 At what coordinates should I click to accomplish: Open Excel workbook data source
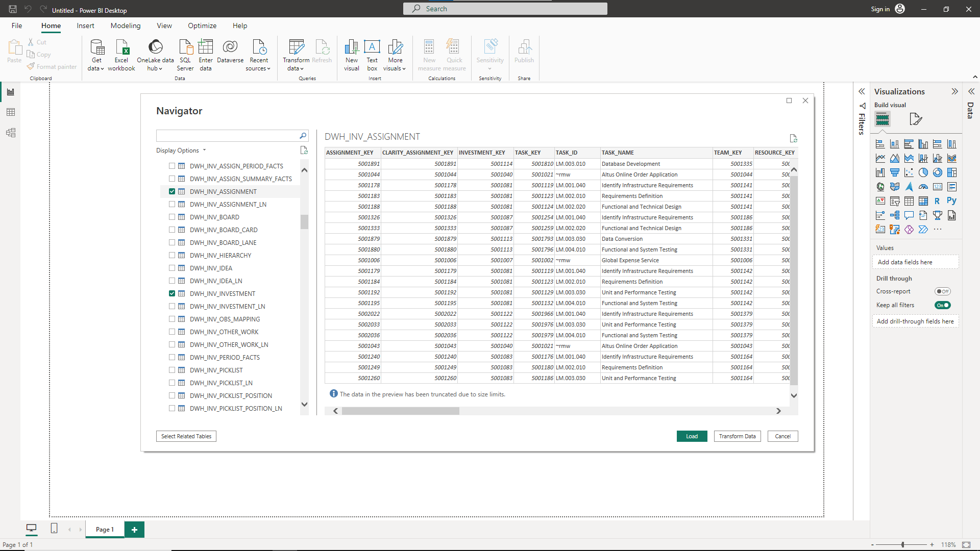(121, 55)
